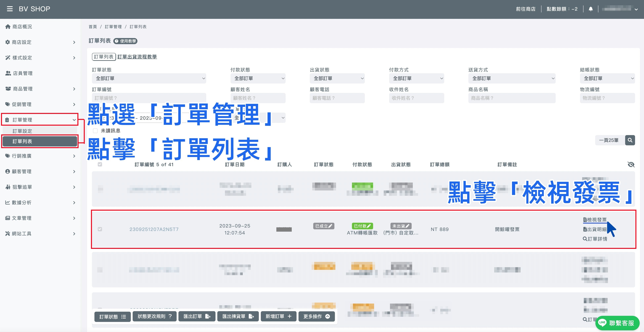The height and width of the screenshot is (332, 644).
Task: Open the 訂單狀態 filter dropdown
Action: coord(149,78)
